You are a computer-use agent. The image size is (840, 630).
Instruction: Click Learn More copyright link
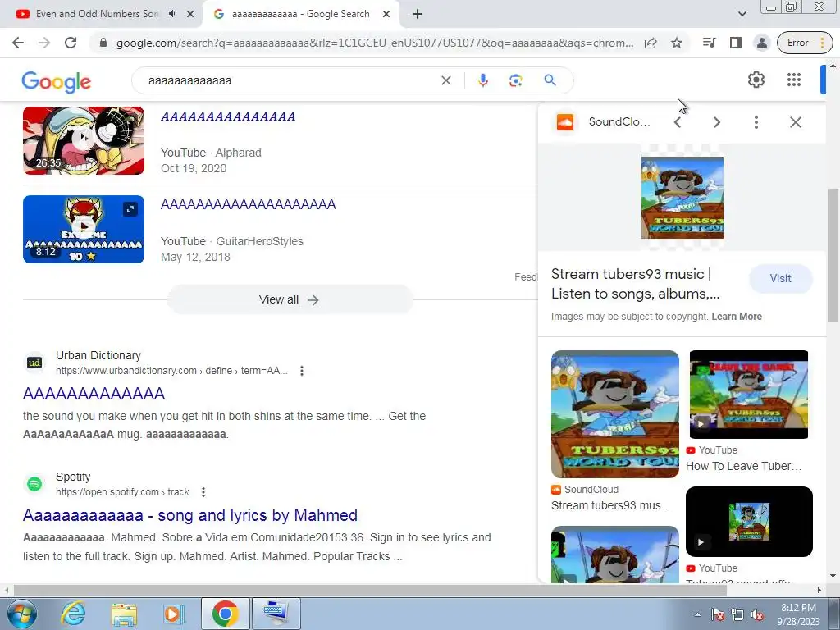click(x=737, y=317)
